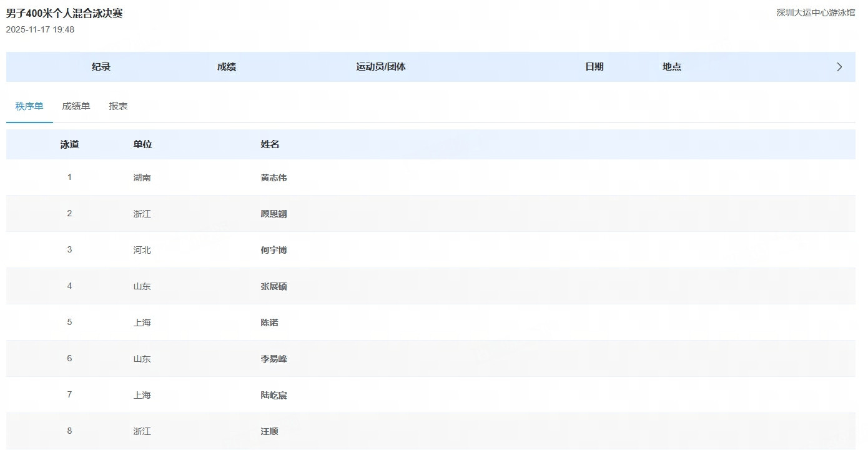Click the 湖南 team cell in lane 1
Image resolution: width=868 pixels, height=450 pixels.
click(142, 177)
